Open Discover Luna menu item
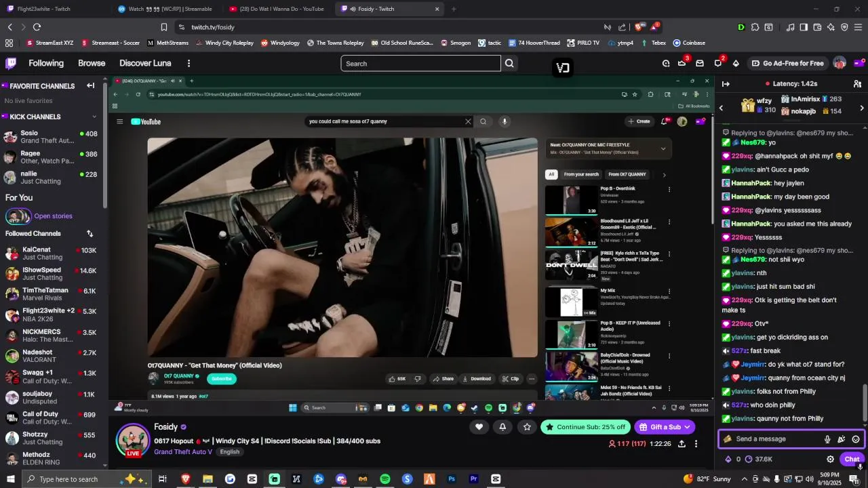This screenshot has width=868, height=488. coord(145,63)
